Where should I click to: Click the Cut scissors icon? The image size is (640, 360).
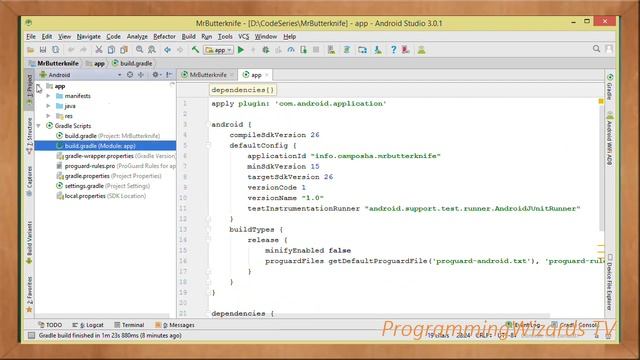point(98,50)
